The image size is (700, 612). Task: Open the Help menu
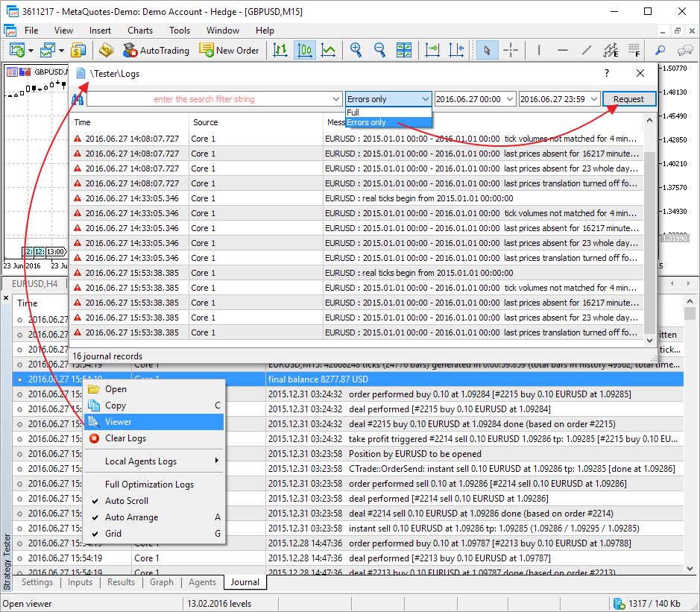pos(265,31)
